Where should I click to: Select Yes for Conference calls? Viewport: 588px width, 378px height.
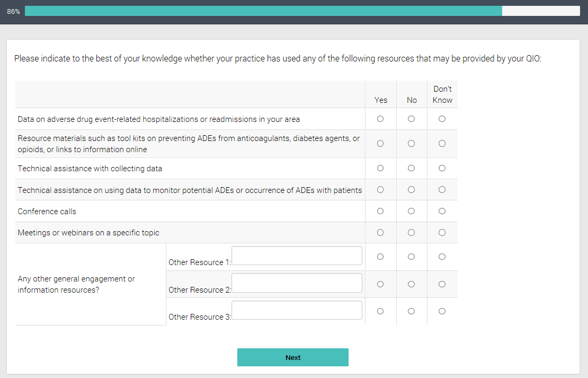[x=380, y=212]
